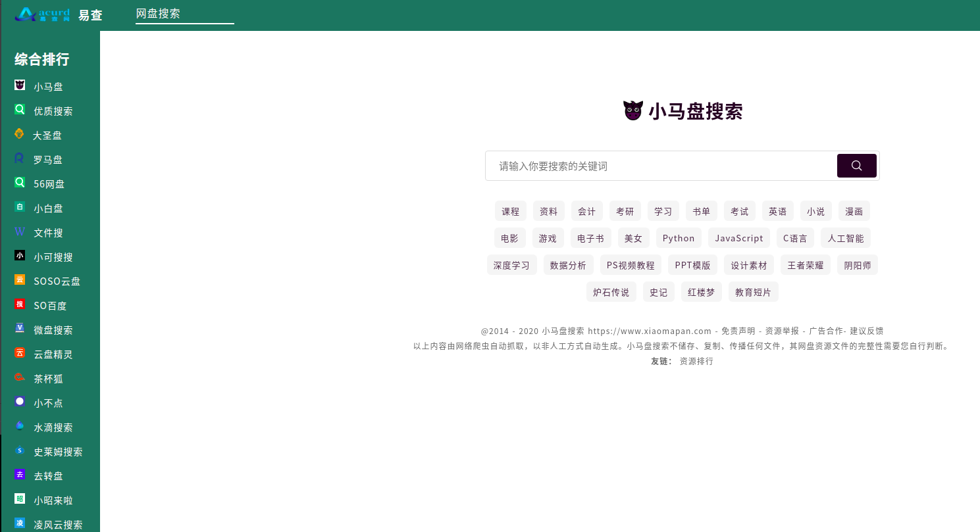Image resolution: width=980 pixels, height=532 pixels.
Task: Select the 考研 keyword tag
Action: [x=625, y=211]
